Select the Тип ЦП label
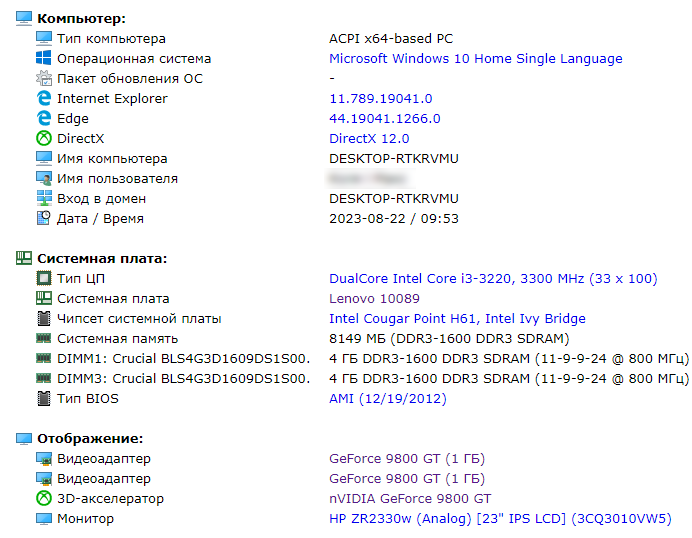This screenshot has height=538, width=692. point(81,278)
